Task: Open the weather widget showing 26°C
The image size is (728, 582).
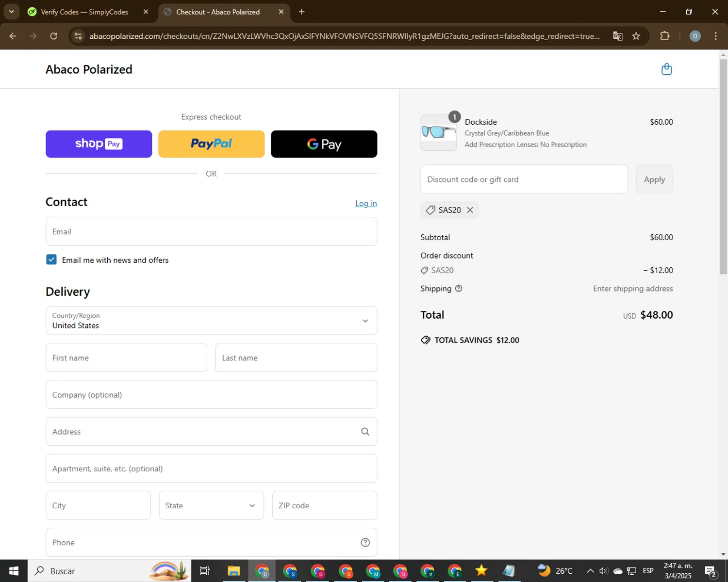Action: [555, 571]
